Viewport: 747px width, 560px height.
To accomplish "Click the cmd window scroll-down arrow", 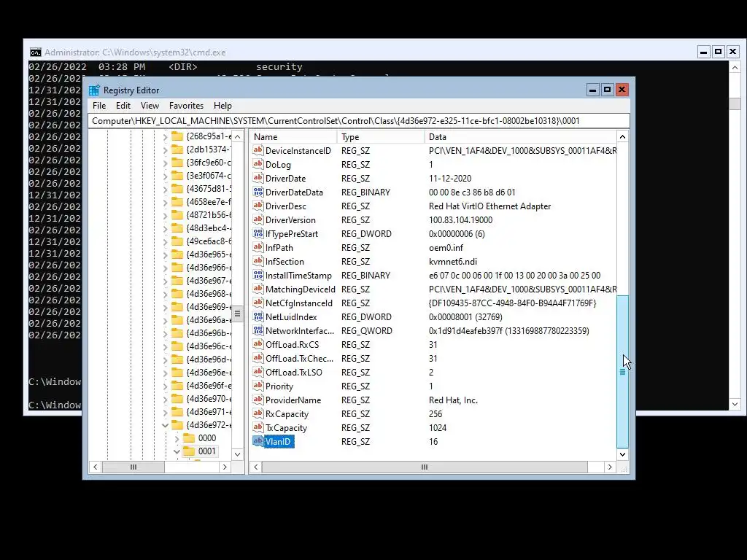I will point(735,404).
